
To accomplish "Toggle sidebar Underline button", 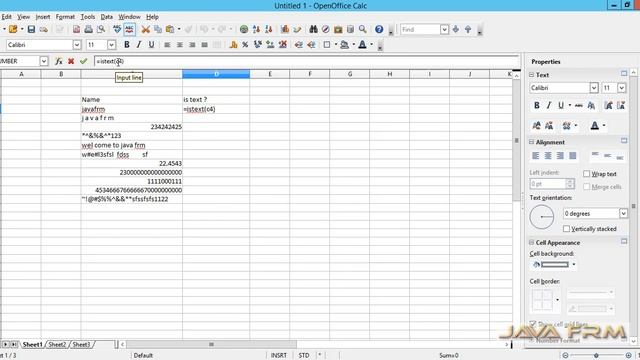I will [561, 105].
